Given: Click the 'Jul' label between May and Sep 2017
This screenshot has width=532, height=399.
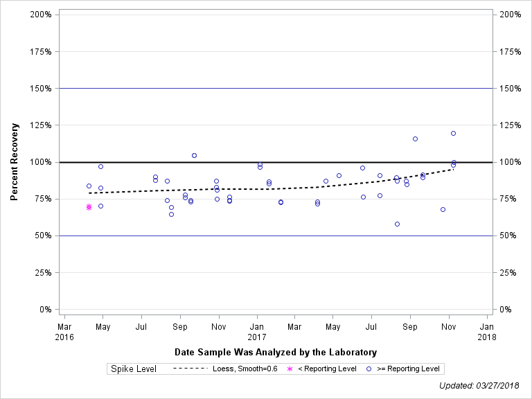Looking at the screenshot, I should (371, 327).
